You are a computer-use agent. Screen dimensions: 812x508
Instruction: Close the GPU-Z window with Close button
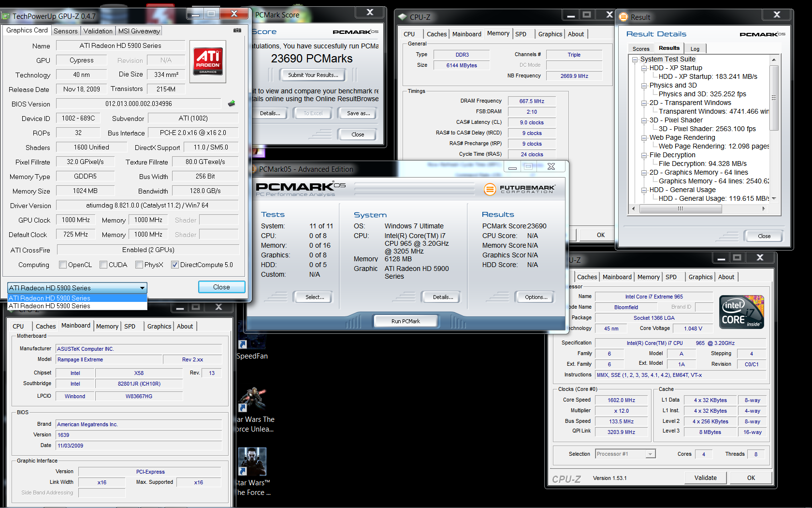coord(221,287)
